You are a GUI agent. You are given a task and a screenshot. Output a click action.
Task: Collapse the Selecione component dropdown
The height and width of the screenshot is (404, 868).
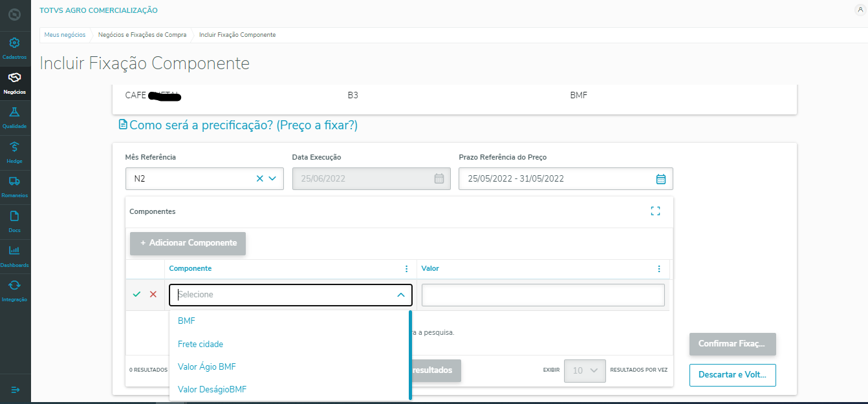pyautogui.click(x=401, y=295)
